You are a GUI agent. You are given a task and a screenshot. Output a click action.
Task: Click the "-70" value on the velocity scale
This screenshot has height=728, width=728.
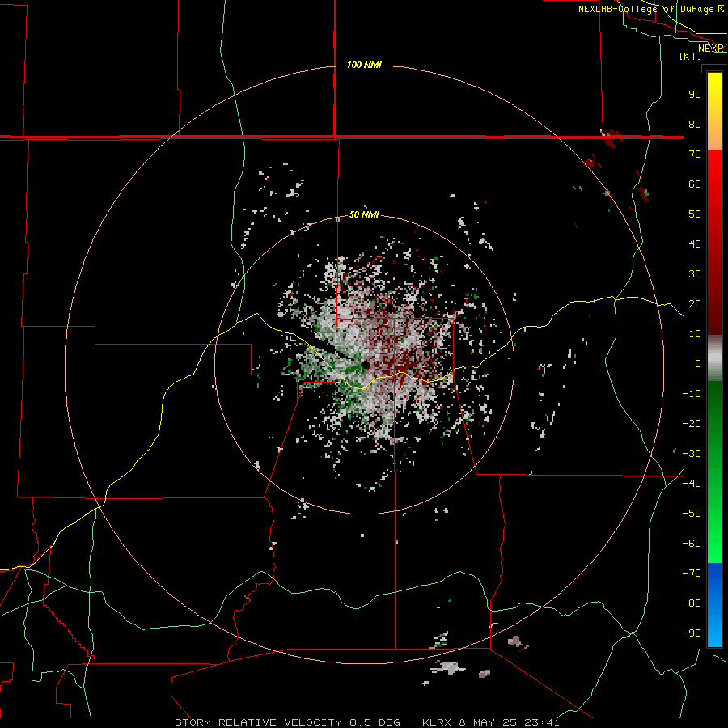(x=692, y=574)
